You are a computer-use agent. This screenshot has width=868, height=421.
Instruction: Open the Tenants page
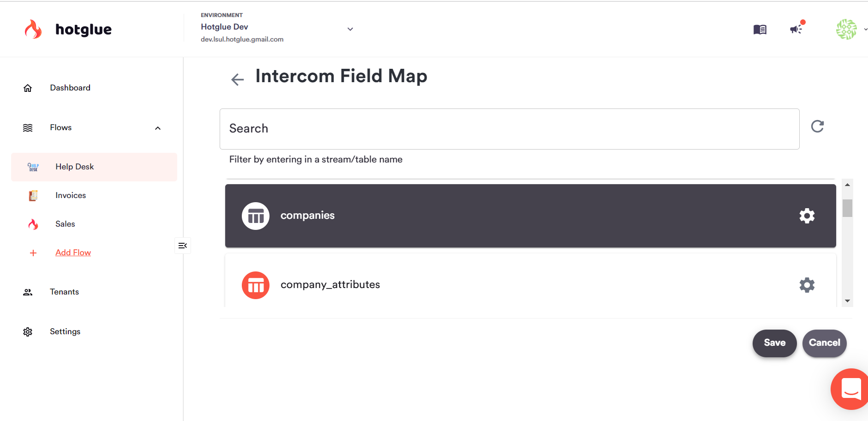[64, 292]
